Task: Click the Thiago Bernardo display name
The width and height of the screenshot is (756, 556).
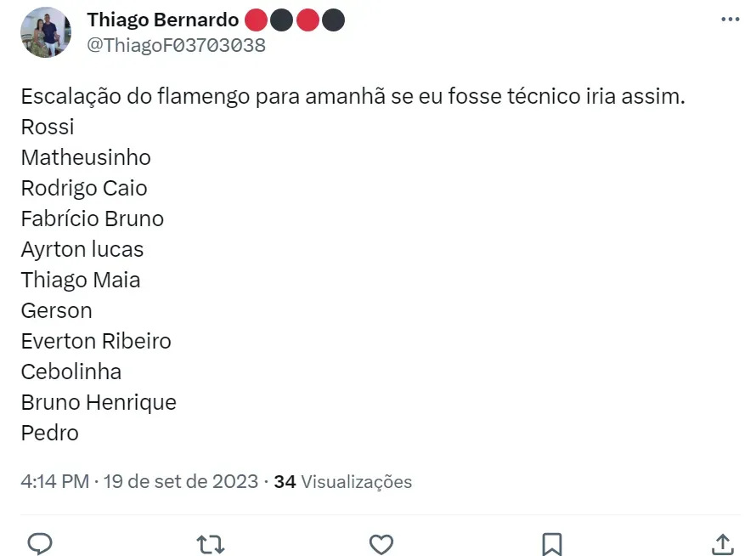Action: [163, 20]
